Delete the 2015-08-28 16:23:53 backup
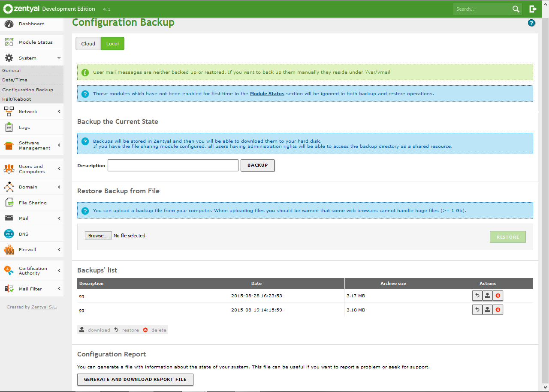549x392 pixels. click(x=498, y=296)
